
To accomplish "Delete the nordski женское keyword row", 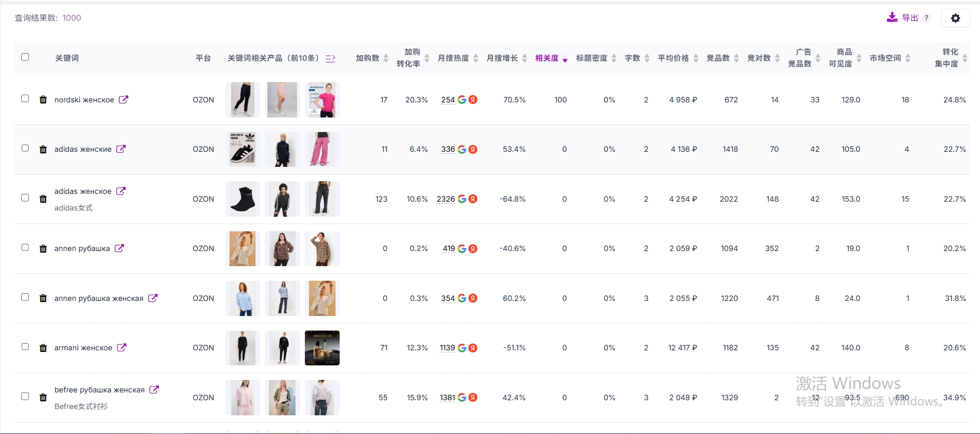I will (43, 100).
